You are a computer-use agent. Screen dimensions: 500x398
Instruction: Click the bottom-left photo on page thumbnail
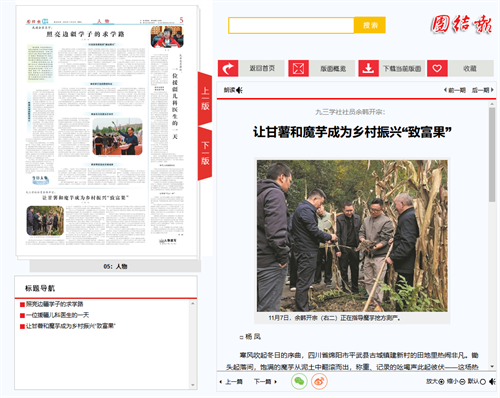[x=45, y=221]
